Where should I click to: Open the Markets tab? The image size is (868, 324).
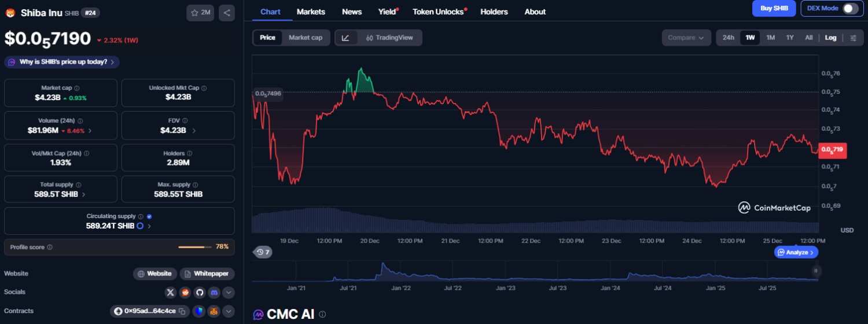click(311, 12)
